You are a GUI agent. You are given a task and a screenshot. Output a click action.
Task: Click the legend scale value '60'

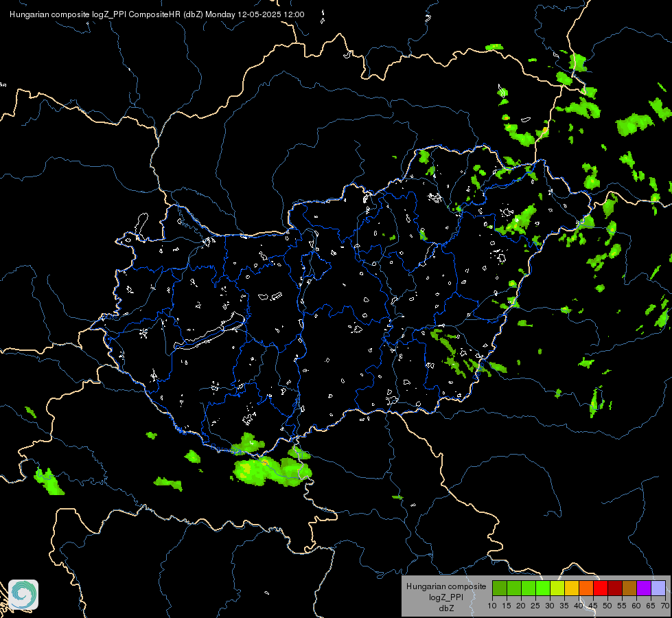[x=636, y=606]
